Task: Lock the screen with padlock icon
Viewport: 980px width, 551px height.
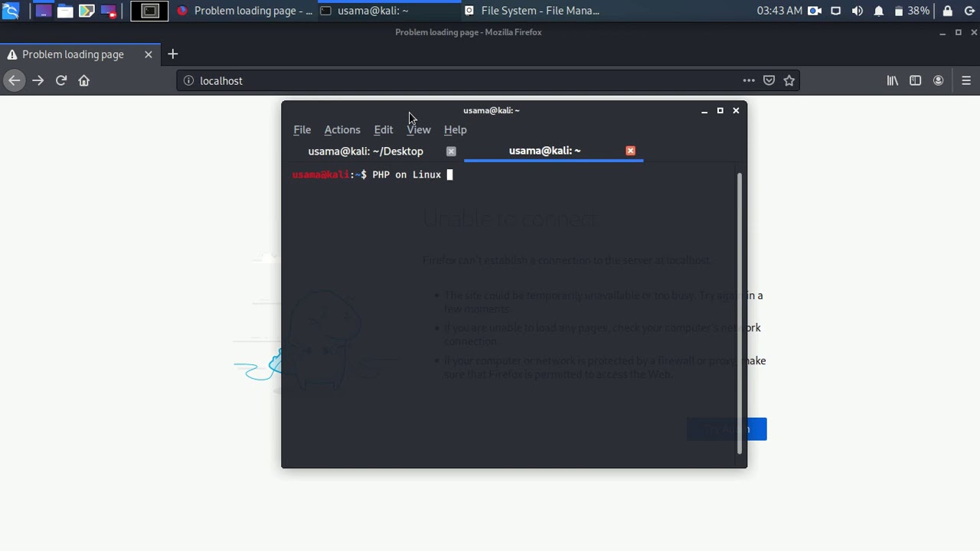Action: (947, 11)
